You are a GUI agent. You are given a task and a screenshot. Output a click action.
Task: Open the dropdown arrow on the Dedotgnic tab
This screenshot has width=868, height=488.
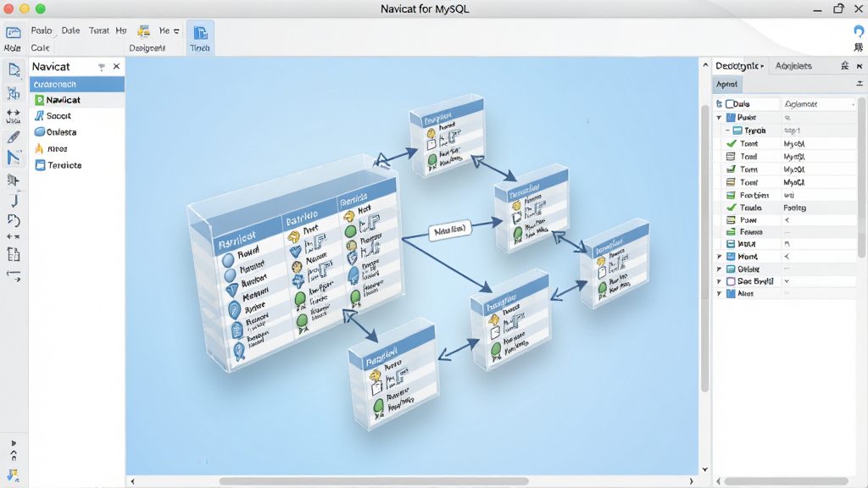click(762, 66)
